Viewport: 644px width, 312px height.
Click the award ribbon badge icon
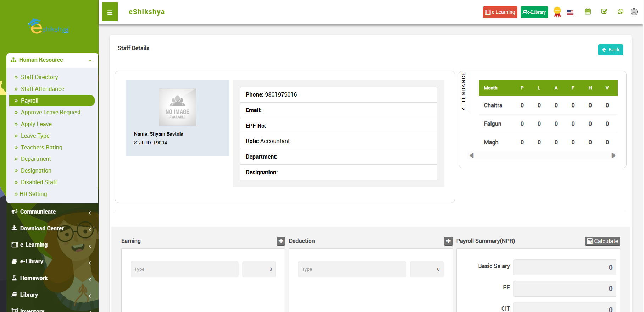[x=557, y=12]
